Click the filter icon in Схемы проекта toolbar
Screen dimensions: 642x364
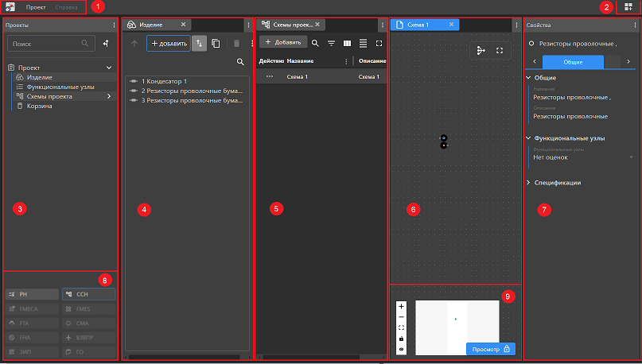pos(331,43)
